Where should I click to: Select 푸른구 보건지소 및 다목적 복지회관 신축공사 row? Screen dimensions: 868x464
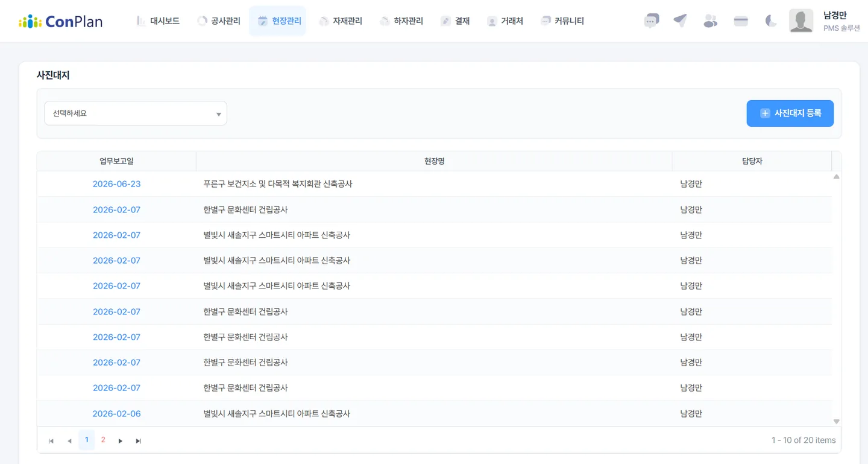434,184
